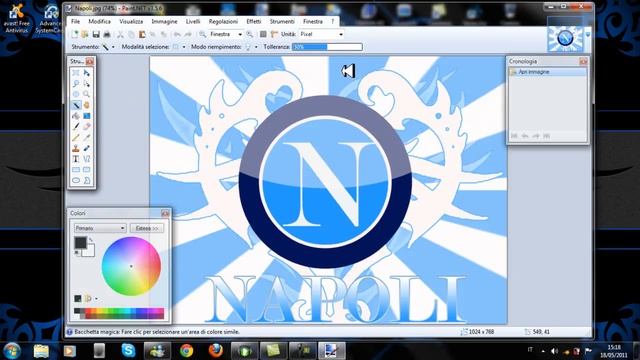The width and height of the screenshot is (640, 360).
Task: Click the primary color swatch
Action: (x=80, y=243)
